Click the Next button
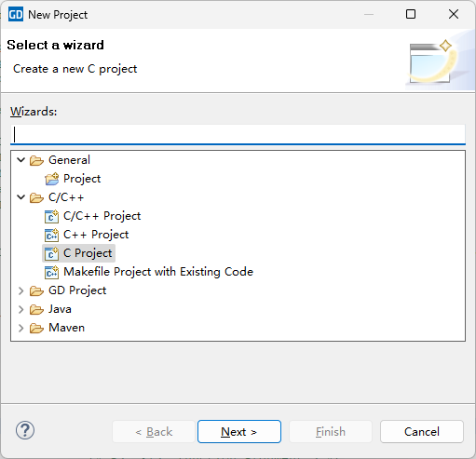This screenshot has height=459, width=476. (239, 432)
